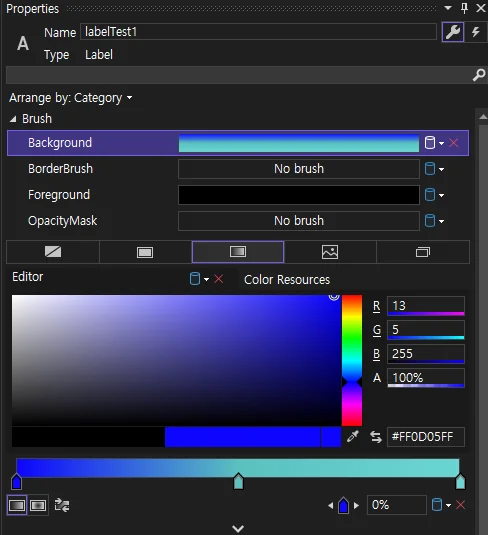Select the OpacityMask No brush field
488x535 pixels.
(x=299, y=221)
